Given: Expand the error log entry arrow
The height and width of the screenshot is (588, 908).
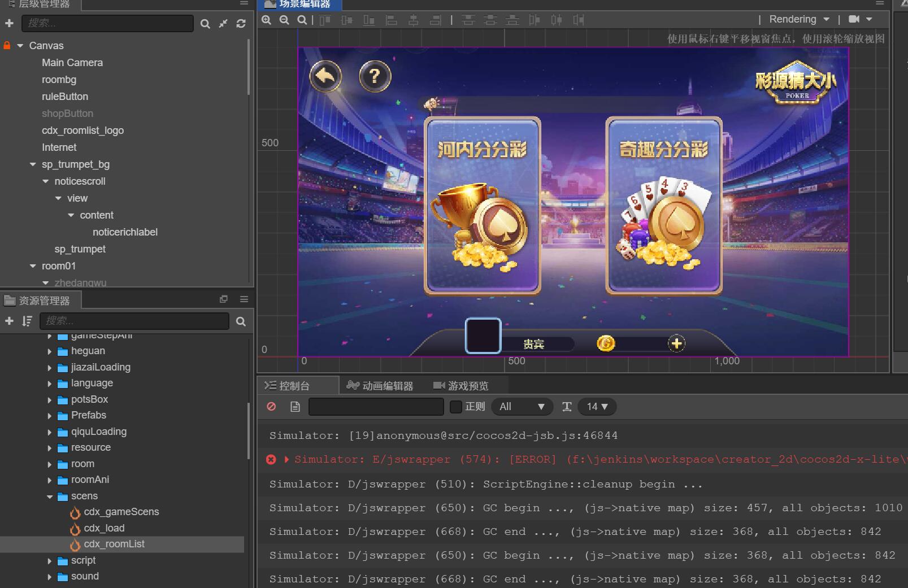Looking at the screenshot, I should point(286,459).
